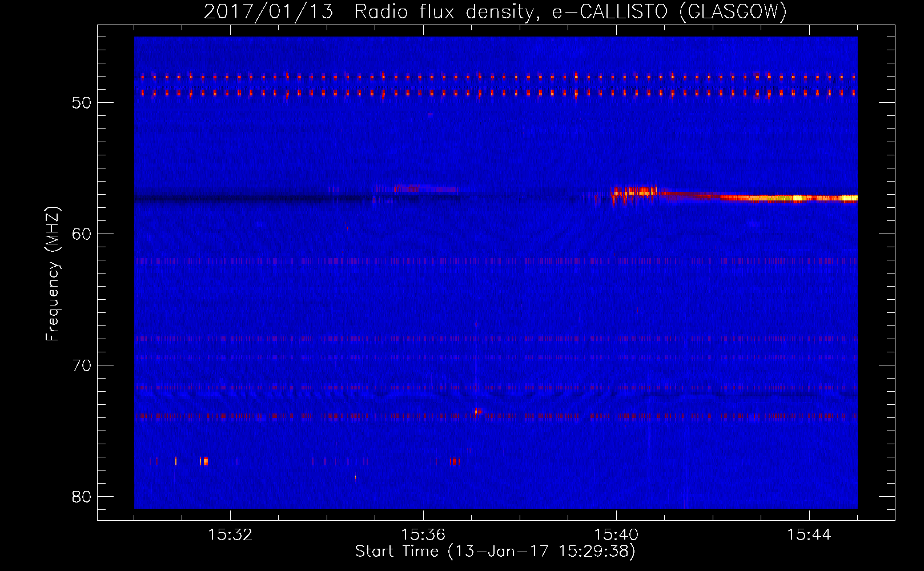Click the 50 frequency tick label
The image size is (924, 571).
click(x=82, y=103)
